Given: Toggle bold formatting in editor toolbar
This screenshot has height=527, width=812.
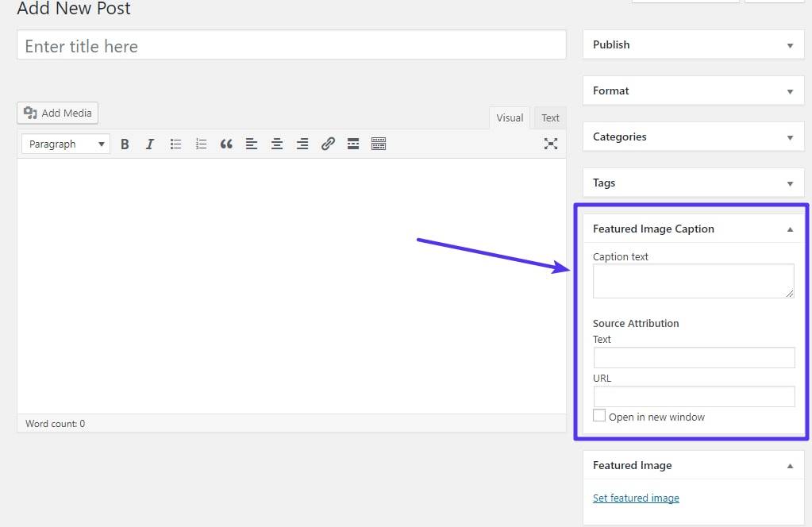Looking at the screenshot, I should point(125,144).
